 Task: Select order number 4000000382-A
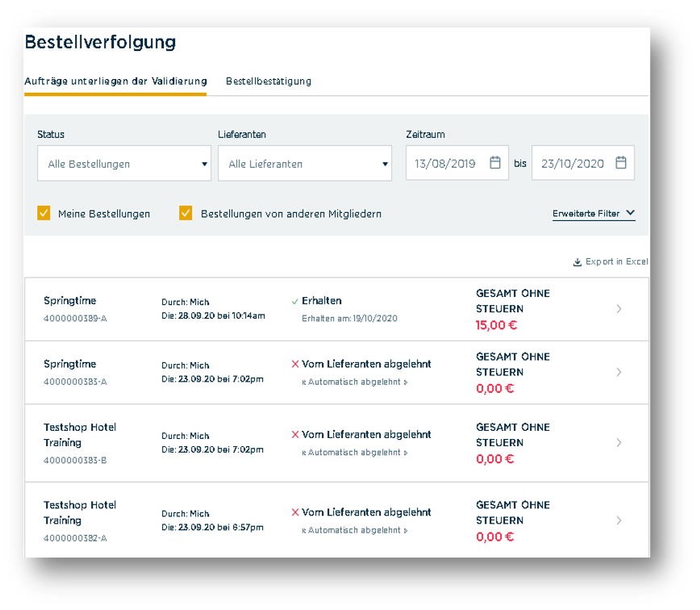76,538
